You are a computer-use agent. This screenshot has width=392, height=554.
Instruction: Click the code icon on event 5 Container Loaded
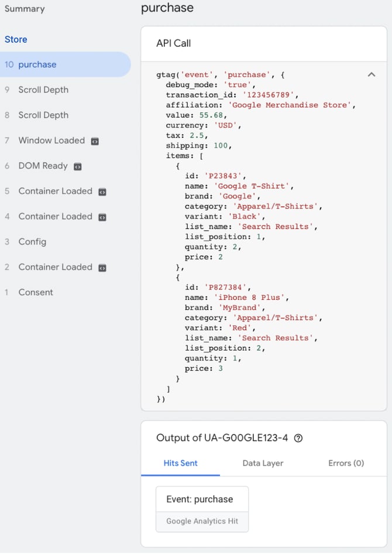coord(102,191)
